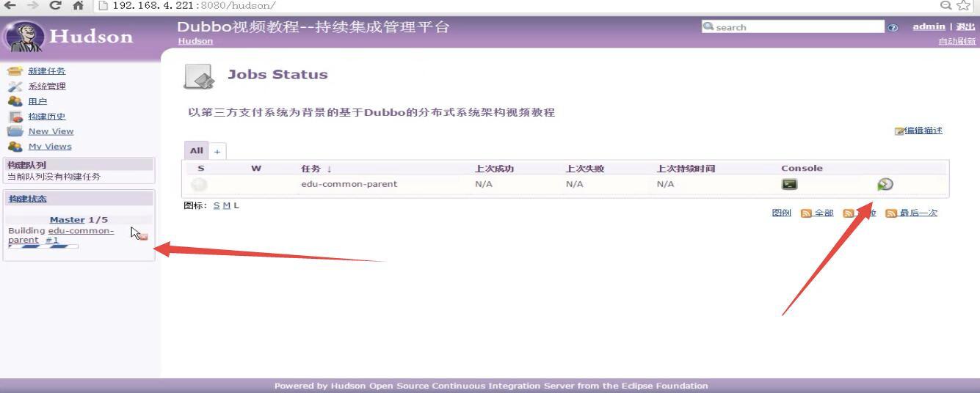Click the browser forward arrow

(33, 5)
